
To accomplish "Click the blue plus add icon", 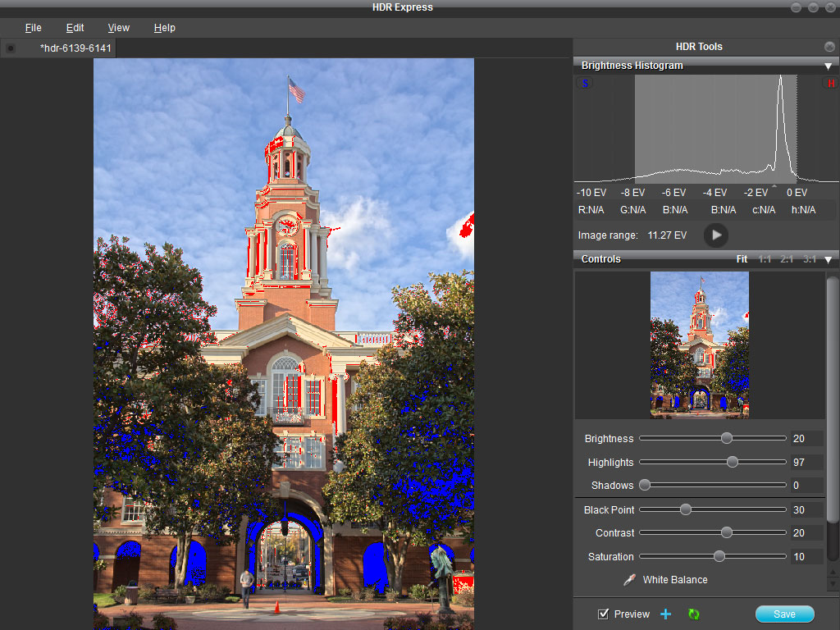I will pyautogui.click(x=666, y=614).
